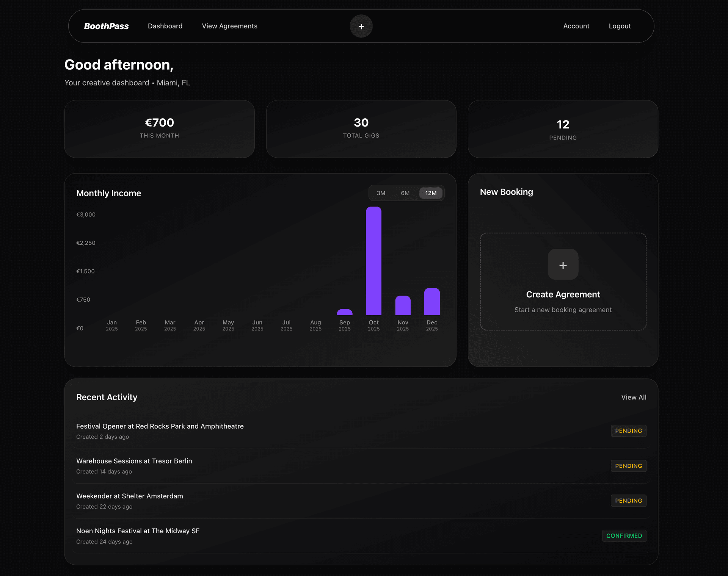Open the €700 This Month card
Image resolution: width=728 pixels, height=576 pixels.
(x=159, y=129)
